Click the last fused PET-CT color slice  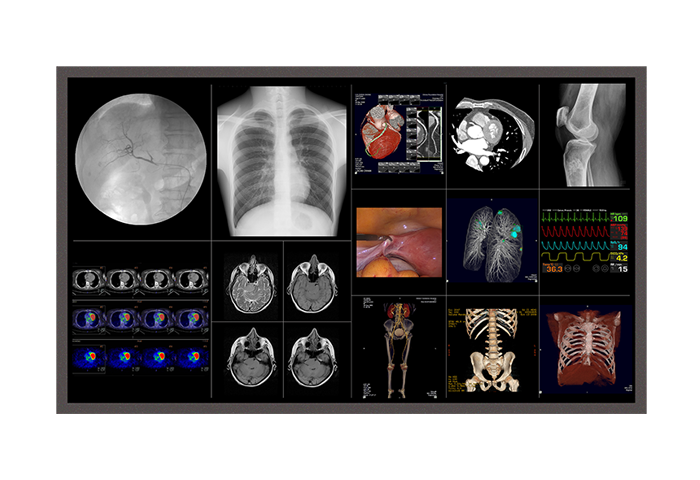[x=190, y=318]
